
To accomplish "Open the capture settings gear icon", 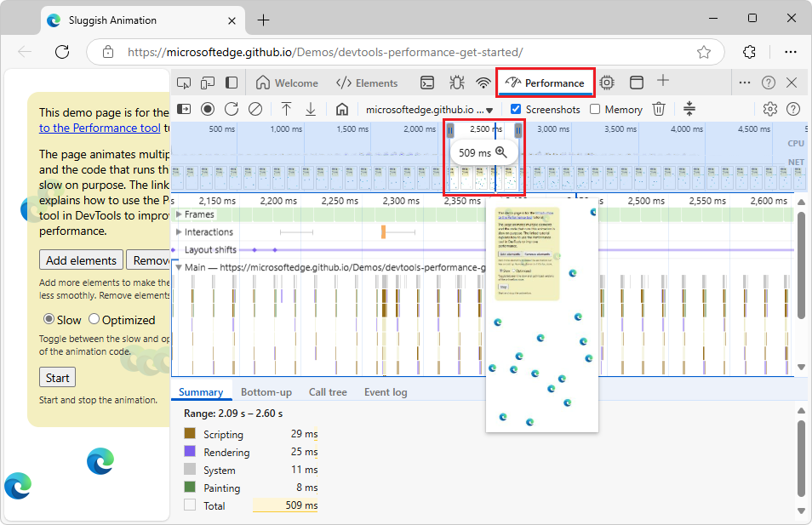I will 770,109.
